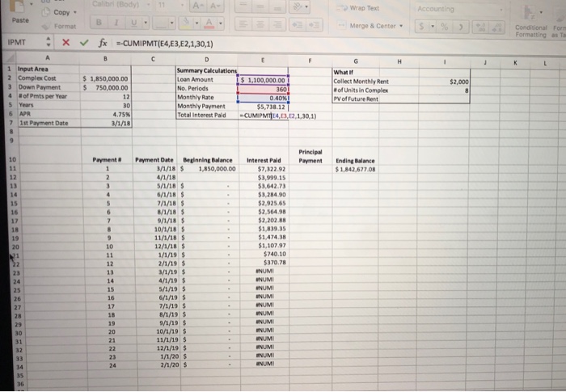
Task: Open the font color dropdown arrow
Action: click(x=220, y=23)
